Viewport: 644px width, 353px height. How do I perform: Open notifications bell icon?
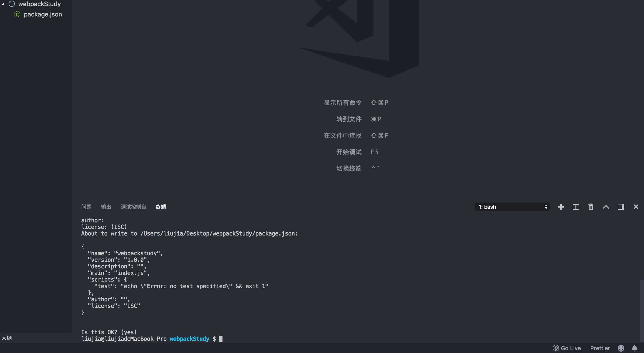(x=635, y=348)
